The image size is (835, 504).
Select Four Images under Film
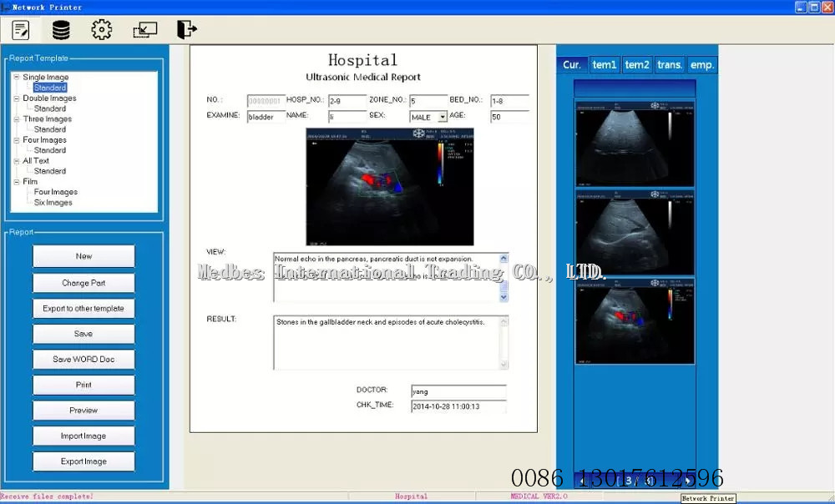pyautogui.click(x=56, y=192)
